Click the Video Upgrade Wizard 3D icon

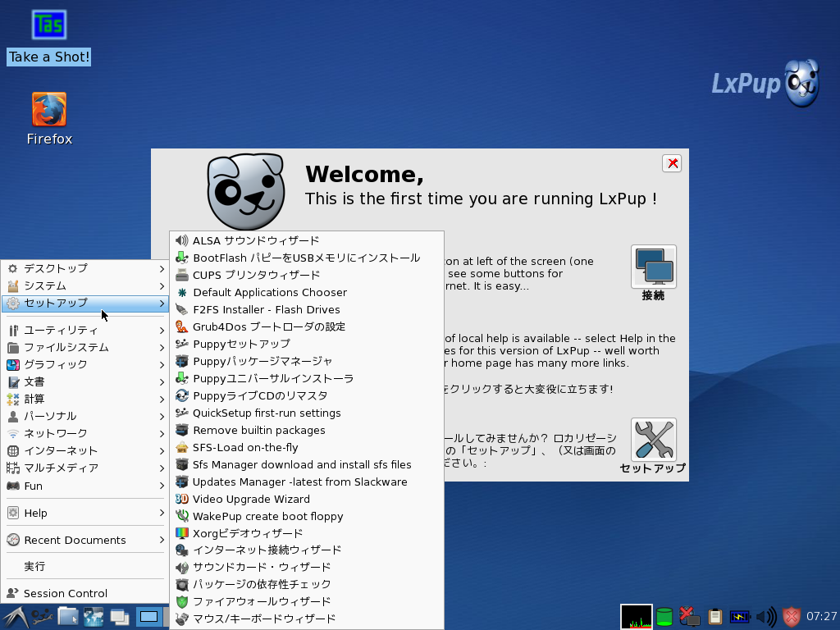pos(182,499)
